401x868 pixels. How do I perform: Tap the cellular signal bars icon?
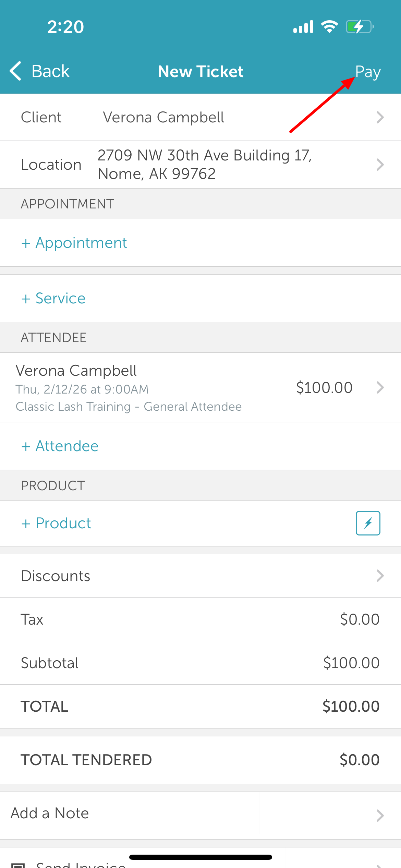click(x=303, y=27)
